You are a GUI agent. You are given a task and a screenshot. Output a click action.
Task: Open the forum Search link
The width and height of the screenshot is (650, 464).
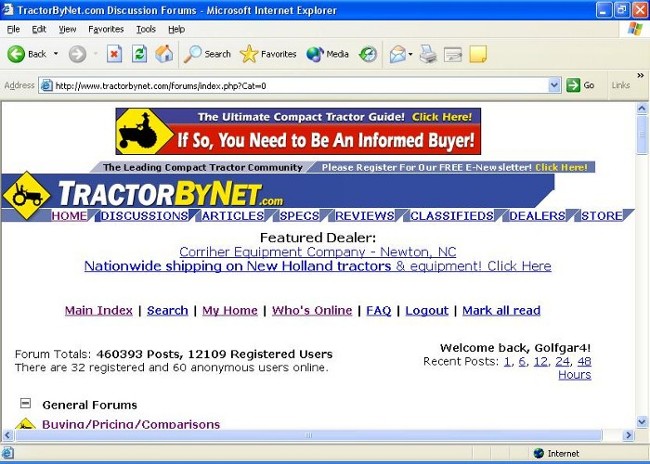point(167,311)
